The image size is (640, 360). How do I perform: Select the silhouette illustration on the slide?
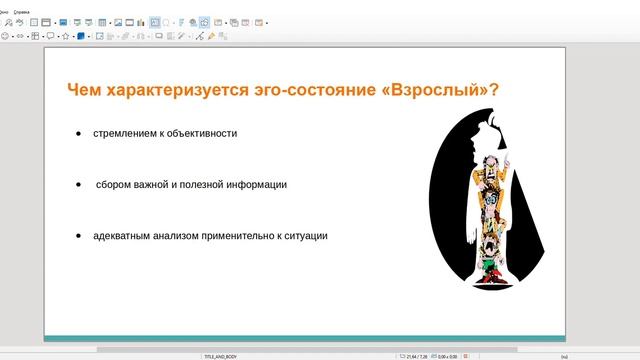click(x=486, y=199)
